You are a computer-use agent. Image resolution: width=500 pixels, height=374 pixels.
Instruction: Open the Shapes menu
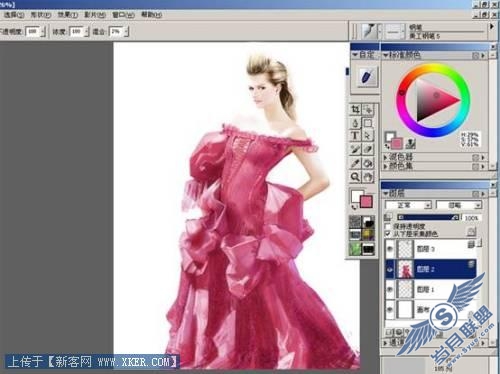41,15
